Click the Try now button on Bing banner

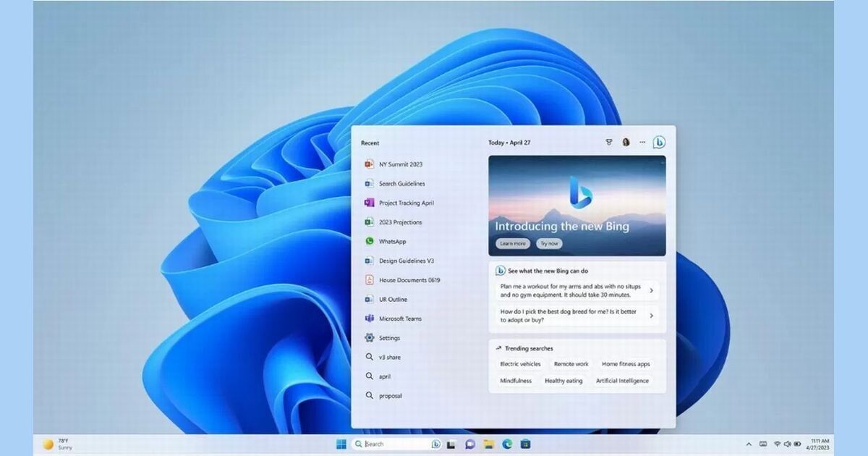pyautogui.click(x=549, y=244)
